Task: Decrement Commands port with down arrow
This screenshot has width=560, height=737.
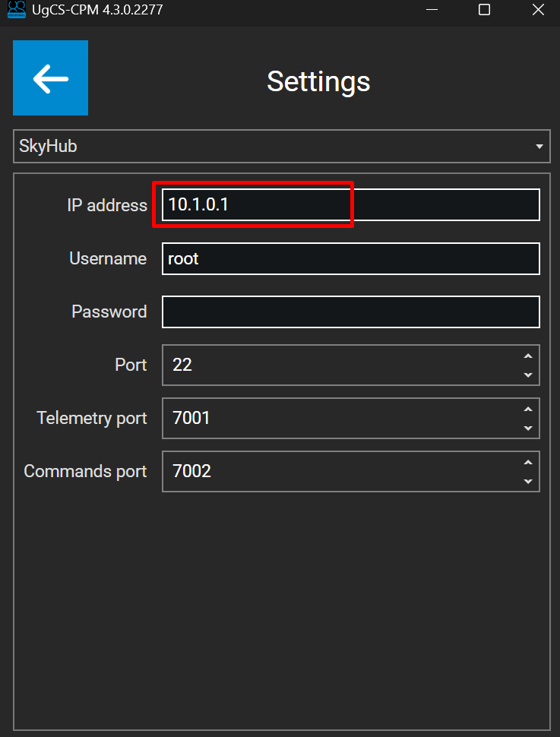Action: click(x=527, y=480)
